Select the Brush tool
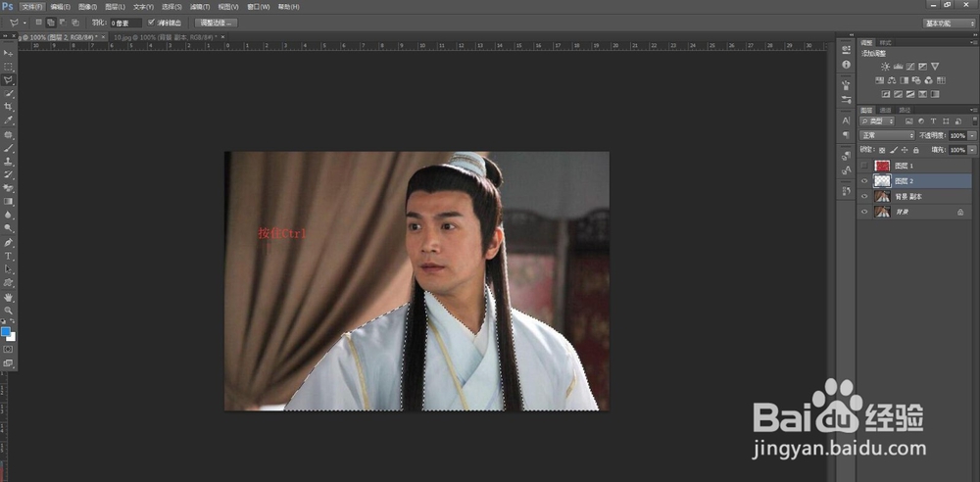The width and height of the screenshot is (980, 482). click(x=8, y=148)
